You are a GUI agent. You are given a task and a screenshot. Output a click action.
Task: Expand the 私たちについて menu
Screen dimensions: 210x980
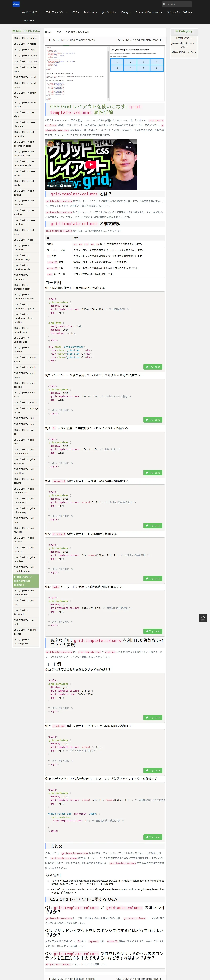[x=30, y=12]
